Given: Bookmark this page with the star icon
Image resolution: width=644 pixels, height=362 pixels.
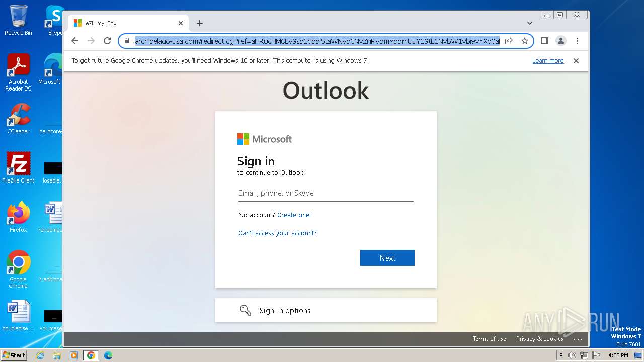Looking at the screenshot, I should (524, 41).
